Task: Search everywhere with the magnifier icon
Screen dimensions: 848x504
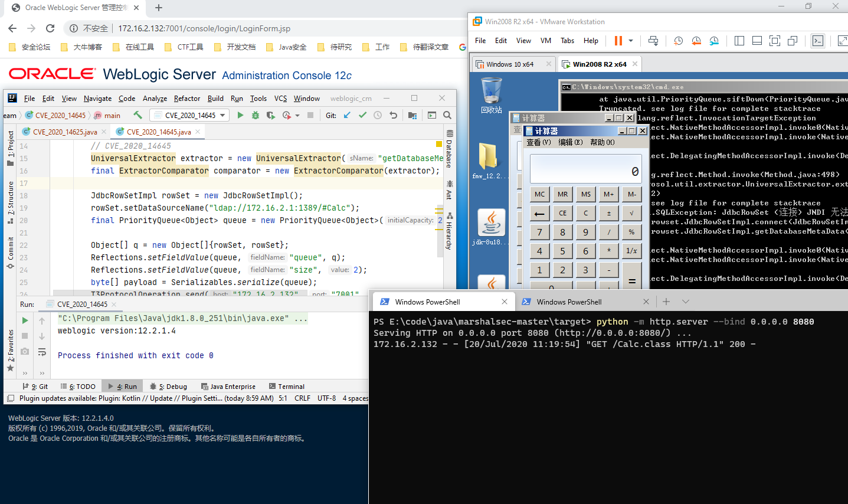Action: 447,115
